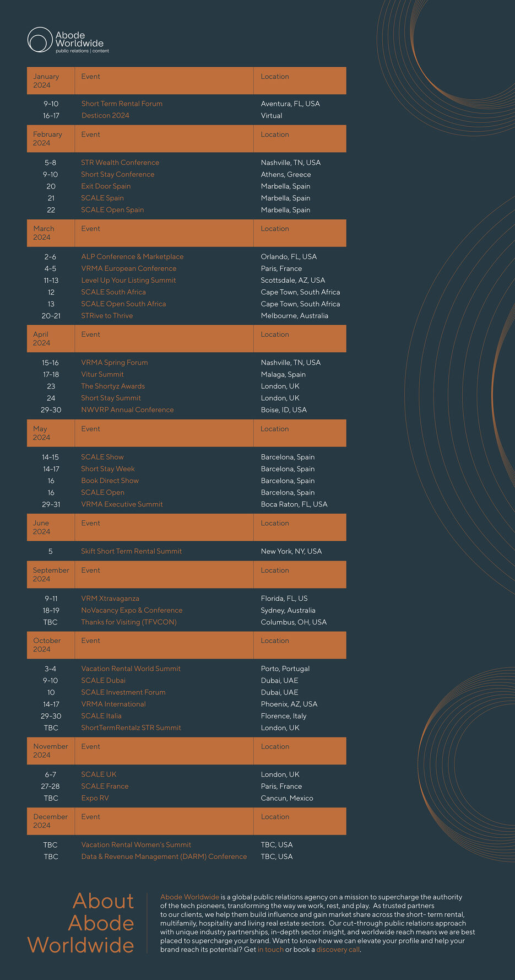Viewport: 515px width, 980px height.
Task: Open the Vitur Summit event link
Action: pos(102,375)
